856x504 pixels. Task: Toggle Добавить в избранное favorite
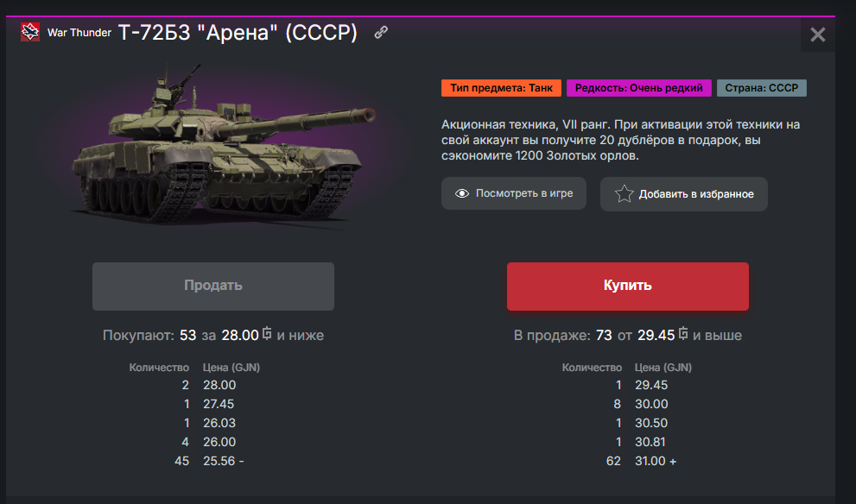pos(683,194)
